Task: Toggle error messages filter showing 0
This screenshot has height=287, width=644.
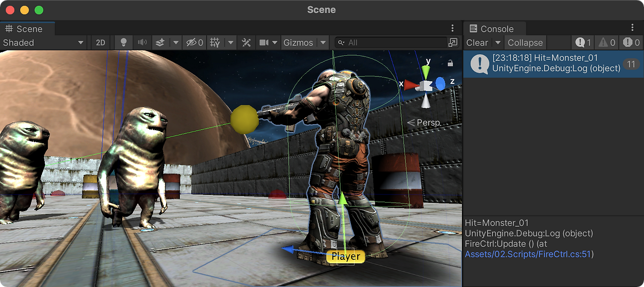Action: (631, 43)
